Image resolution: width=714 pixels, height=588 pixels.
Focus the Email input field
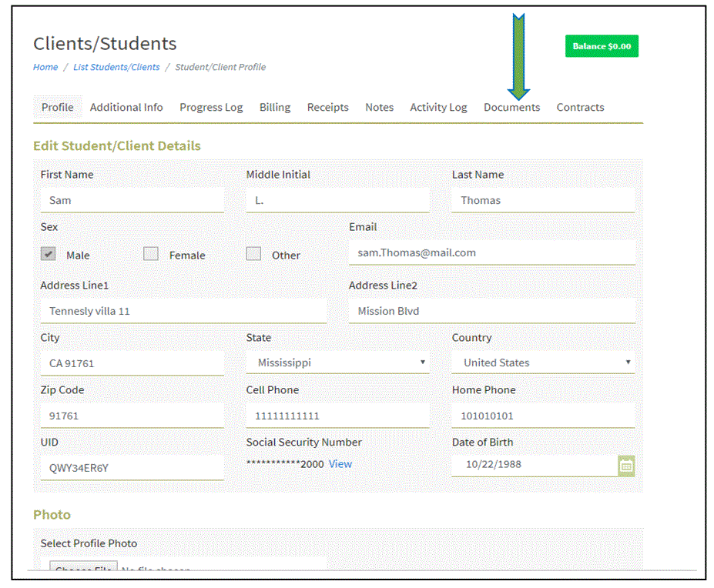(491, 252)
